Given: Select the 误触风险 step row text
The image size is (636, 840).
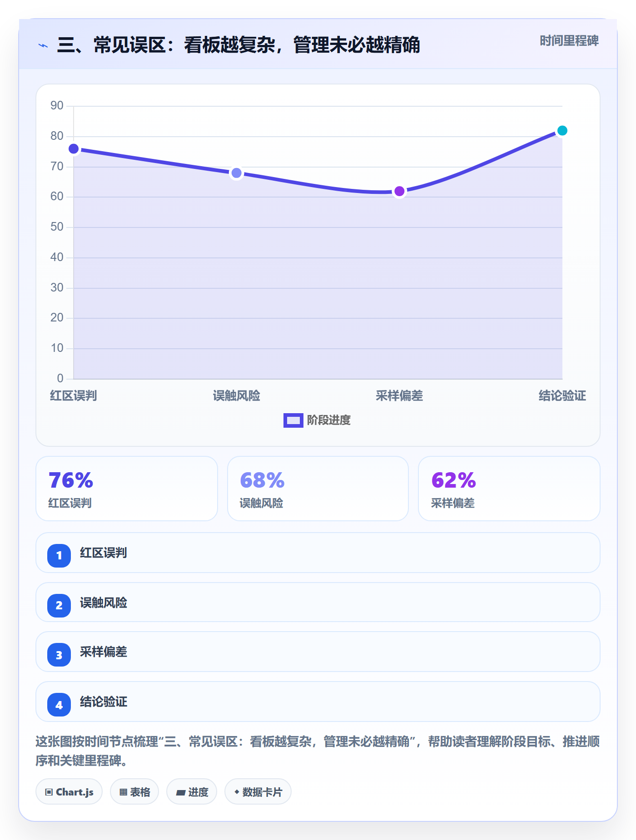Looking at the screenshot, I should (104, 603).
